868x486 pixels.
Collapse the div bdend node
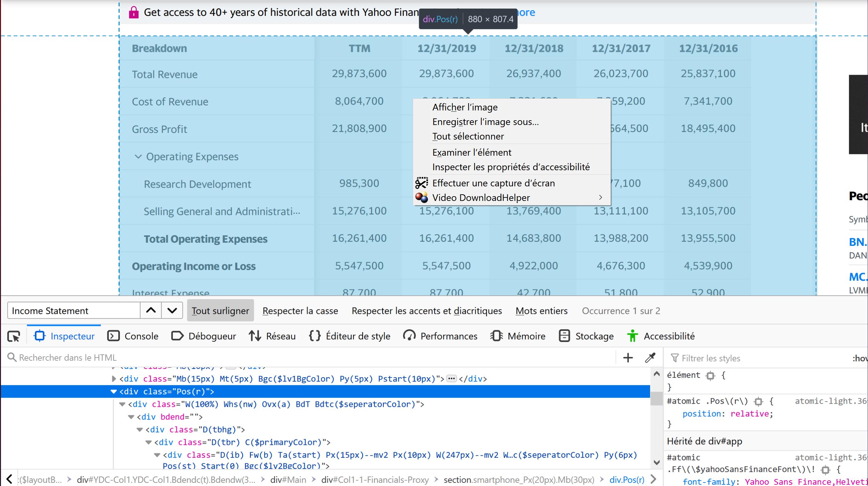click(x=131, y=417)
